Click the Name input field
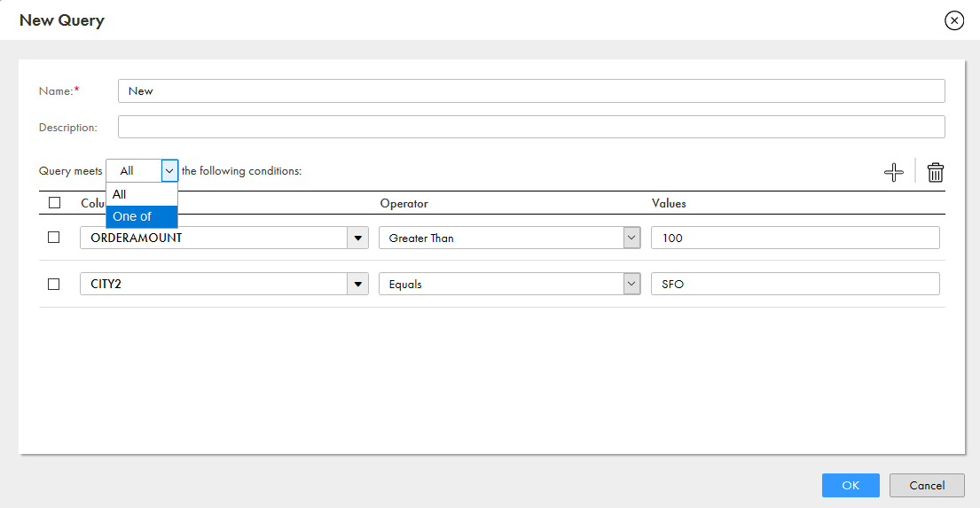This screenshot has width=980, height=508. click(x=530, y=90)
